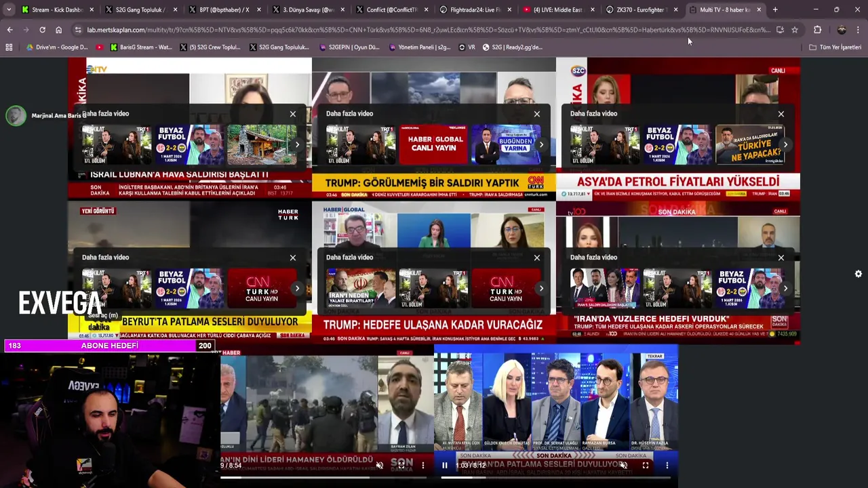Bookmark this page with the star icon
The width and height of the screenshot is (868, 488).
[x=795, y=30]
